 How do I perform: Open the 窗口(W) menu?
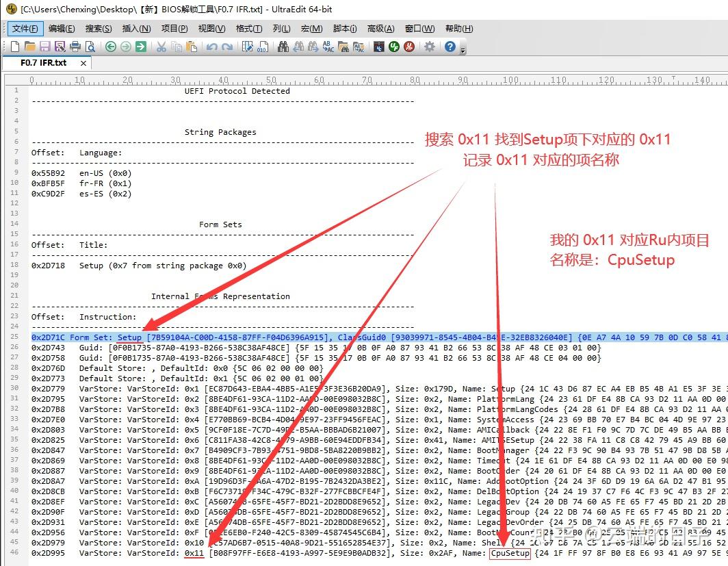(419, 29)
